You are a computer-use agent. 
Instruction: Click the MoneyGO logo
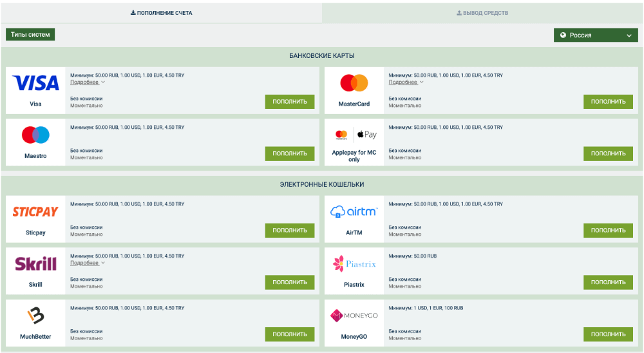pos(354,316)
